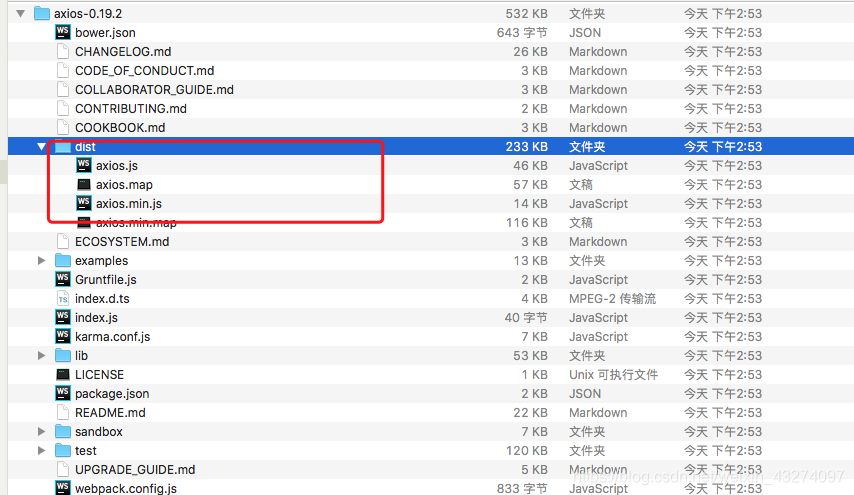Viewport: 854px width, 495px height.
Task: Select the axios.js file name
Action: pos(117,166)
